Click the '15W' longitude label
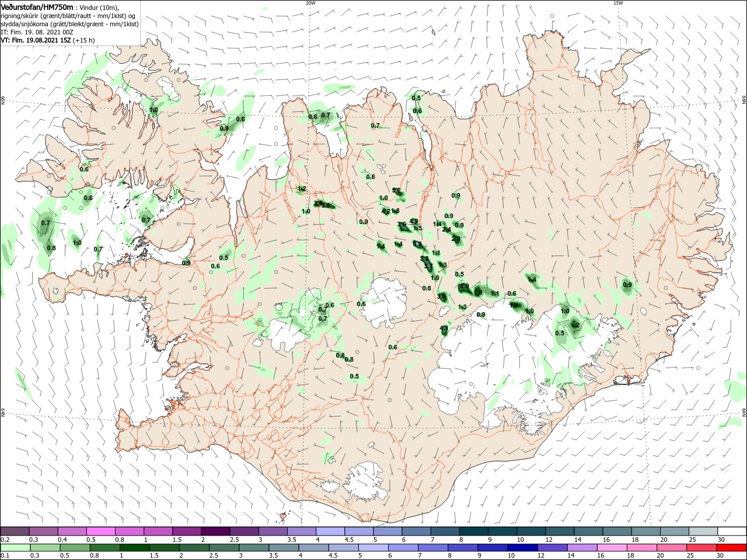Screen dimensions: 747x560 (x=618, y=3)
